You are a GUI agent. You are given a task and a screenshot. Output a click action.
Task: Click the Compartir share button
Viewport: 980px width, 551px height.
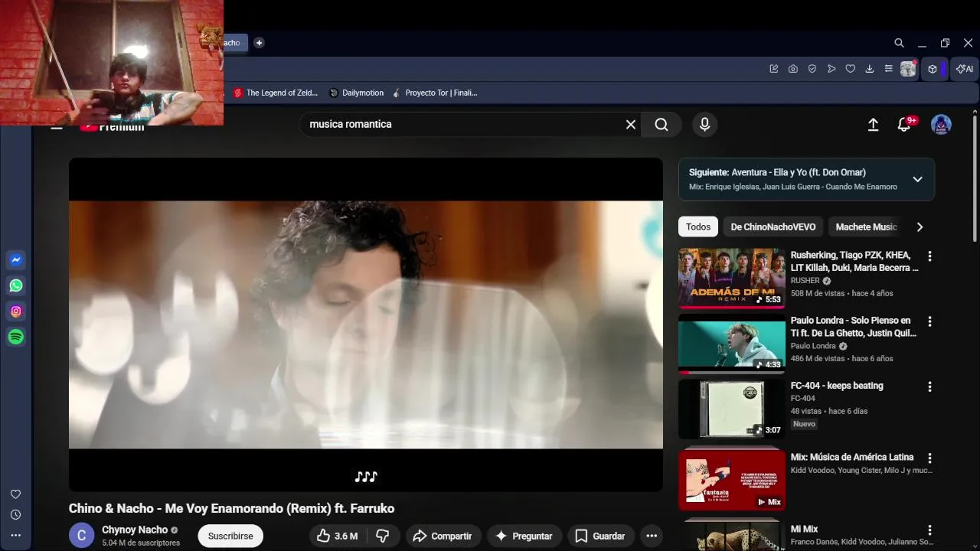pyautogui.click(x=443, y=536)
